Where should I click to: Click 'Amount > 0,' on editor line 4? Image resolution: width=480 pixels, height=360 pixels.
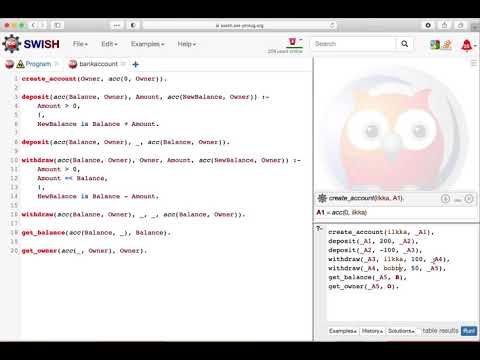click(x=58, y=106)
